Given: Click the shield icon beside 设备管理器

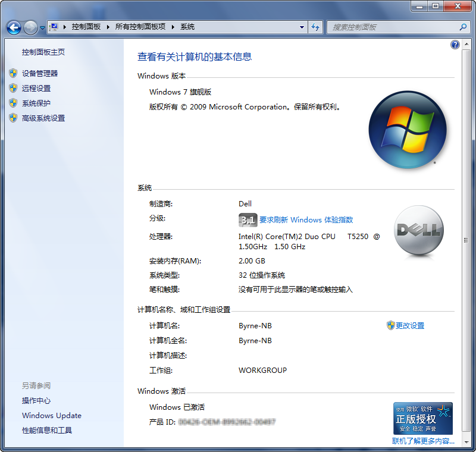Looking at the screenshot, I should pos(13,73).
